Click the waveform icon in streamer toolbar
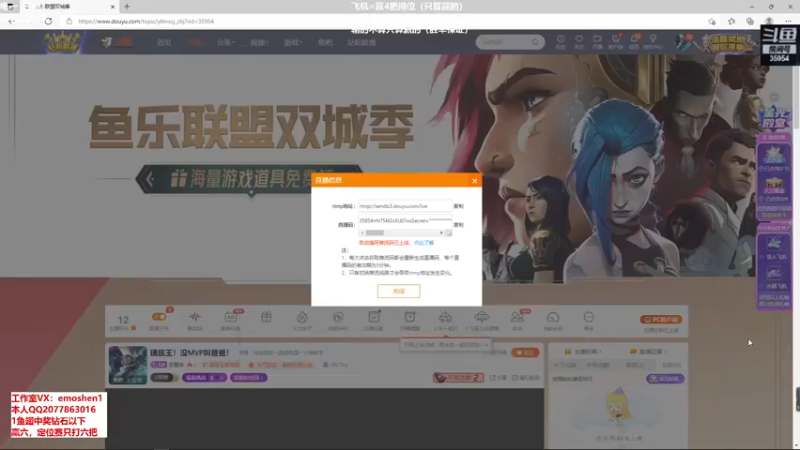 coord(195,317)
